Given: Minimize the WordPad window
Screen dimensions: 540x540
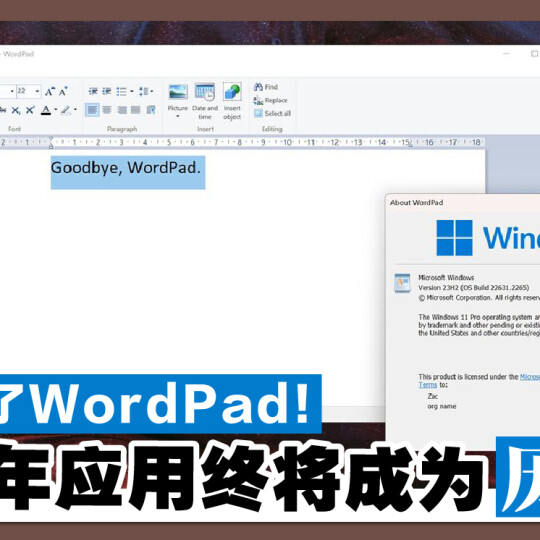Looking at the screenshot, I should 506,54.
